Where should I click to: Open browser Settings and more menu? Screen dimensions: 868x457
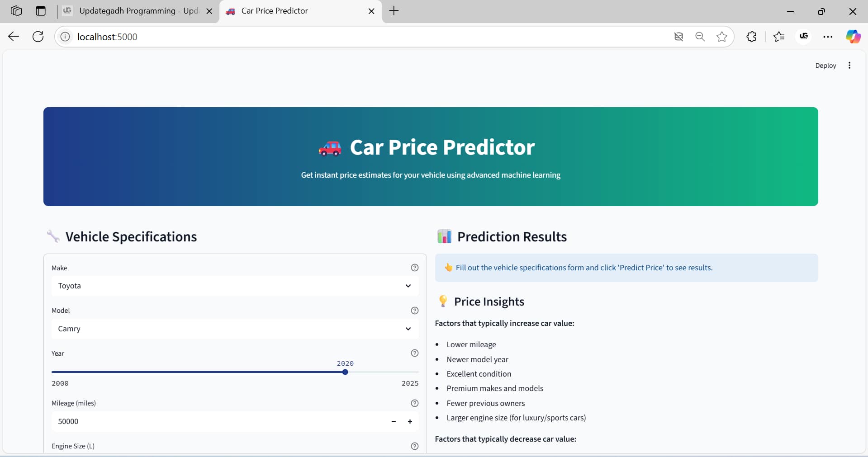pyautogui.click(x=828, y=37)
